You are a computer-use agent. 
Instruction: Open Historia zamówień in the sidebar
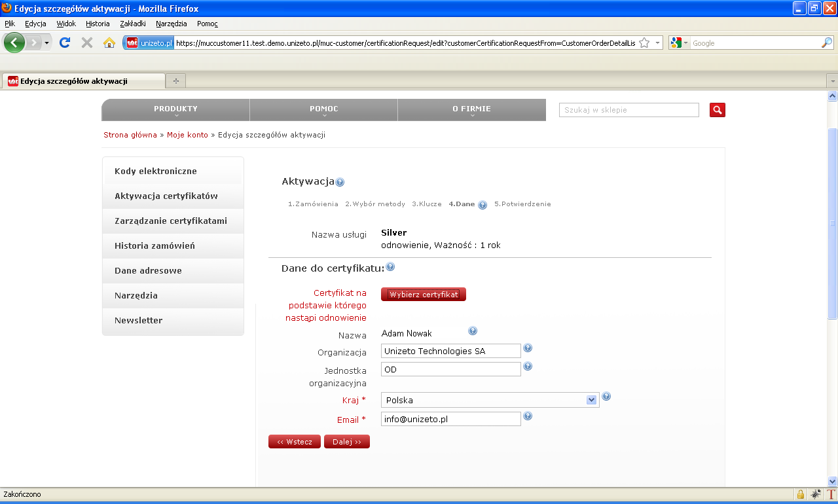coord(173,246)
